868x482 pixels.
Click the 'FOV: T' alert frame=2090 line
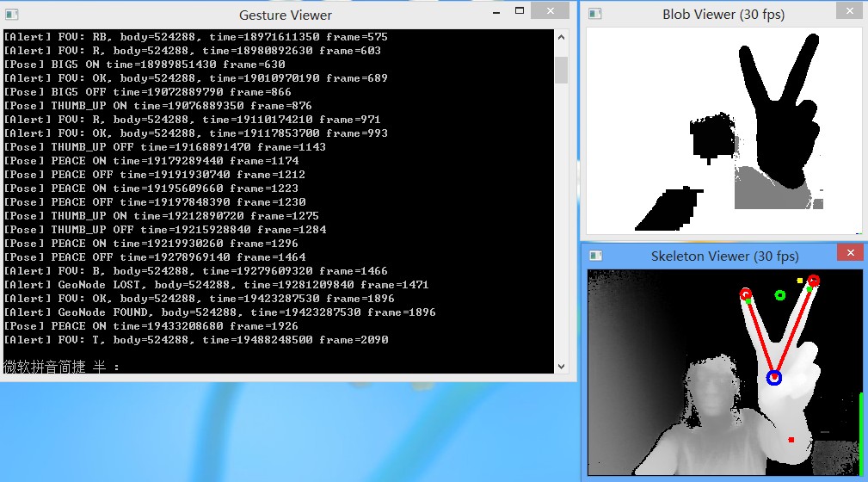coord(196,340)
